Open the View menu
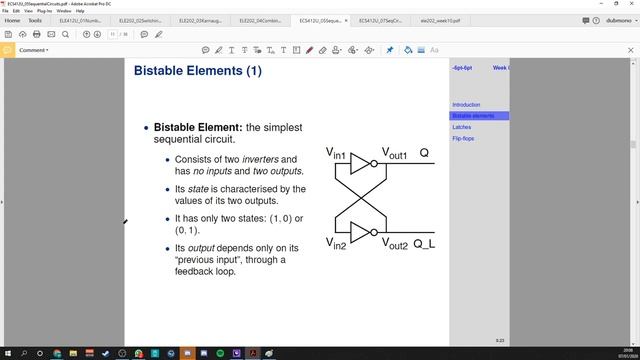The height and width of the screenshot is (360, 640). 28,11
